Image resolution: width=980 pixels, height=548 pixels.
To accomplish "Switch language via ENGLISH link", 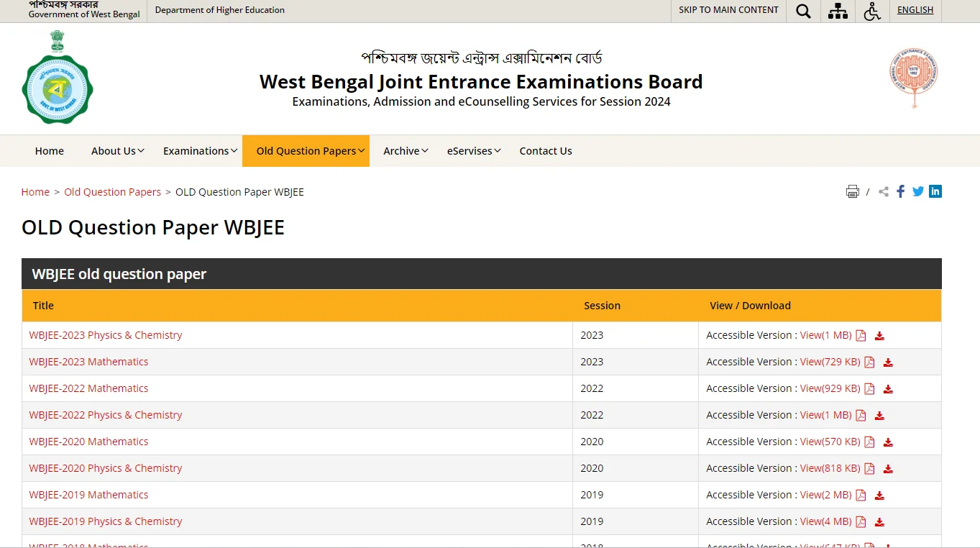I will (x=915, y=10).
